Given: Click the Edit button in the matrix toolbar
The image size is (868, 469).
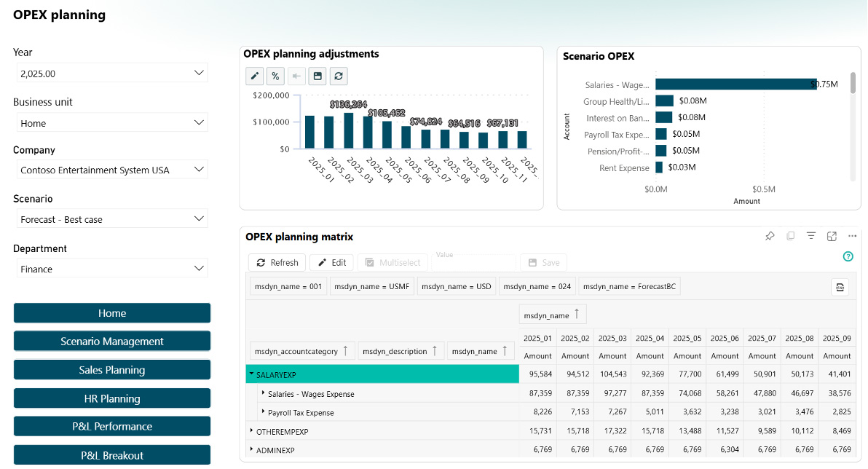Looking at the screenshot, I should pos(331,263).
